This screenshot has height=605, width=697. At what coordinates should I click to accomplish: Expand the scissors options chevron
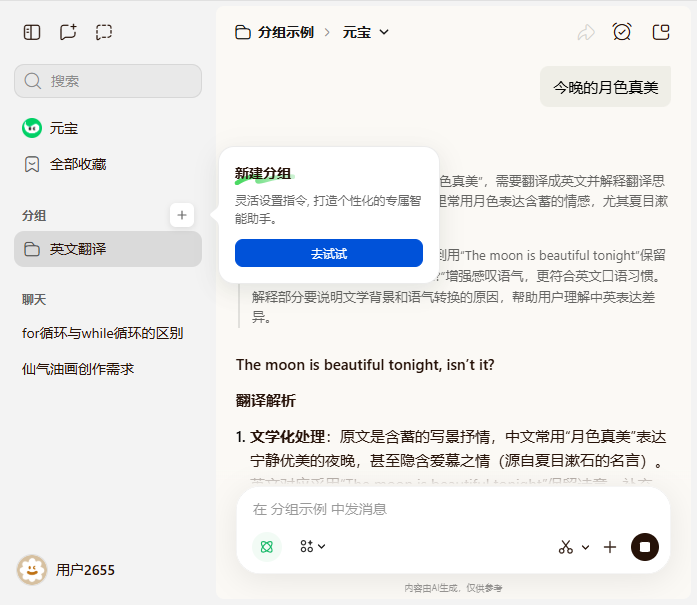[x=585, y=547]
